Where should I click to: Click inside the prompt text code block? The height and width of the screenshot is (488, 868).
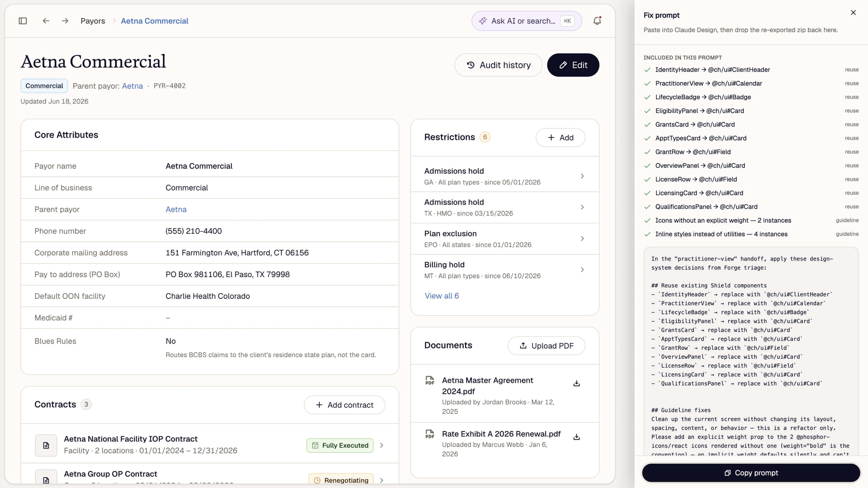pyautogui.click(x=751, y=352)
